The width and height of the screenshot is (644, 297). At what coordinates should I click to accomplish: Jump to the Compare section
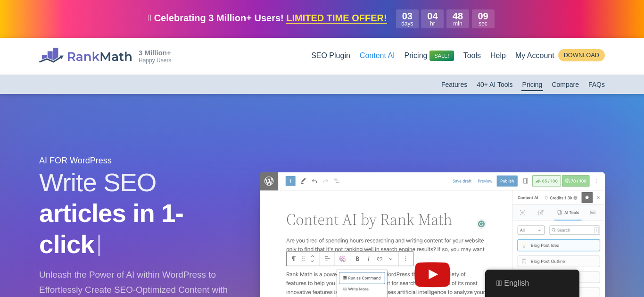(565, 85)
